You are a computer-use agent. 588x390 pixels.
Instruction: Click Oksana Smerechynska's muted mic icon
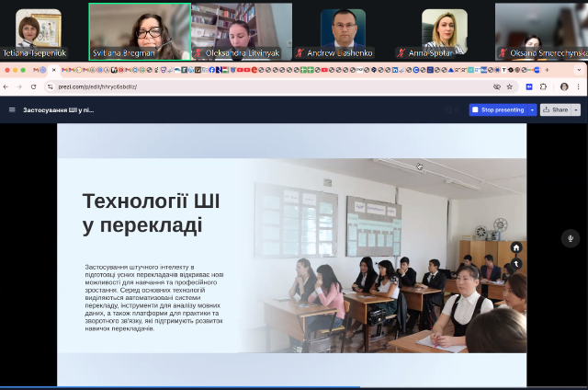pos(503,53)
